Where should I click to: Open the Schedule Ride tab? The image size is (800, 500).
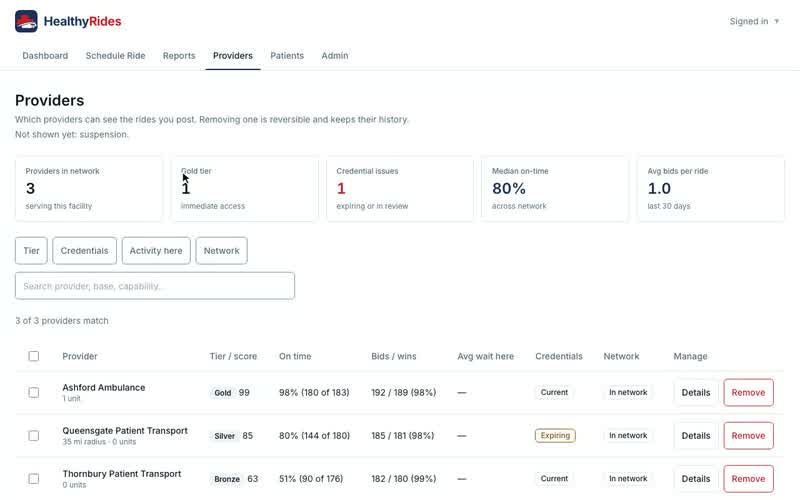click(115, 56)
